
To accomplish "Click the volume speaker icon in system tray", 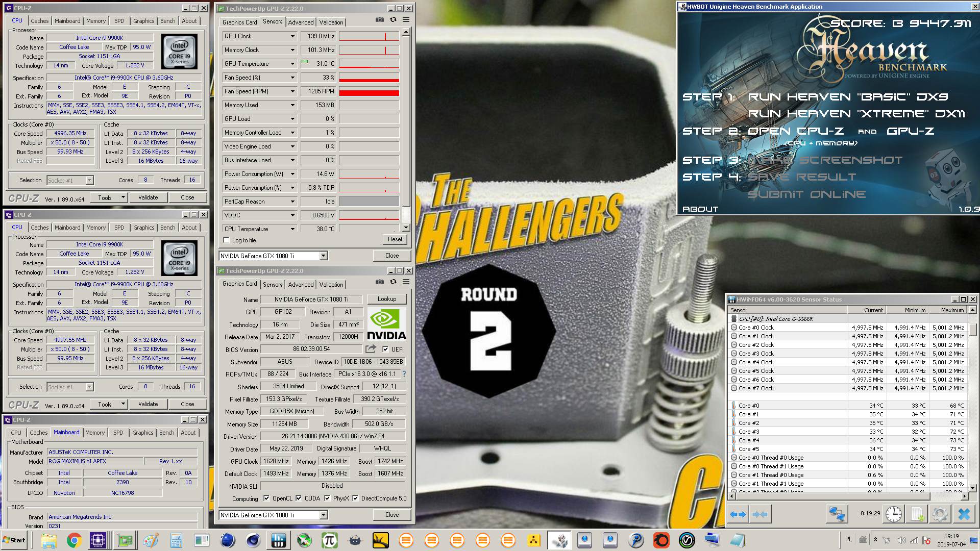I will tap(901, 540).
